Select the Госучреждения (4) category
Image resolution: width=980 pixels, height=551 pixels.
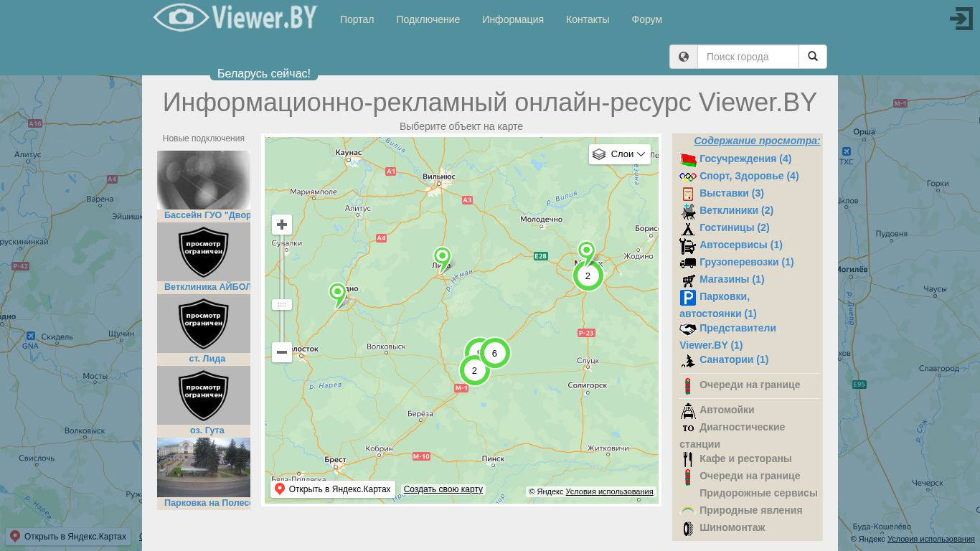(x=745, y=159)
